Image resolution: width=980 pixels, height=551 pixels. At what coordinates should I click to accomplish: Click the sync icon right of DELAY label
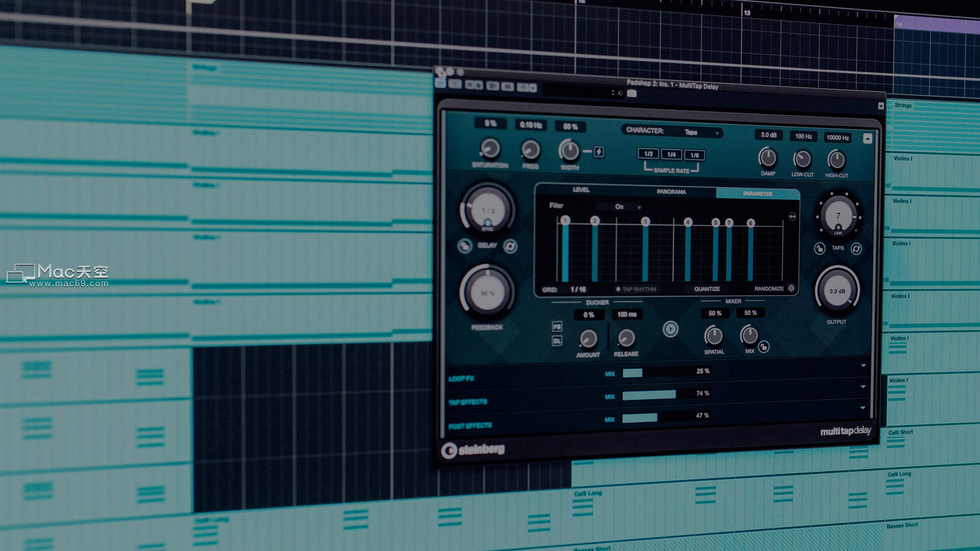click(x=510, y=246)
